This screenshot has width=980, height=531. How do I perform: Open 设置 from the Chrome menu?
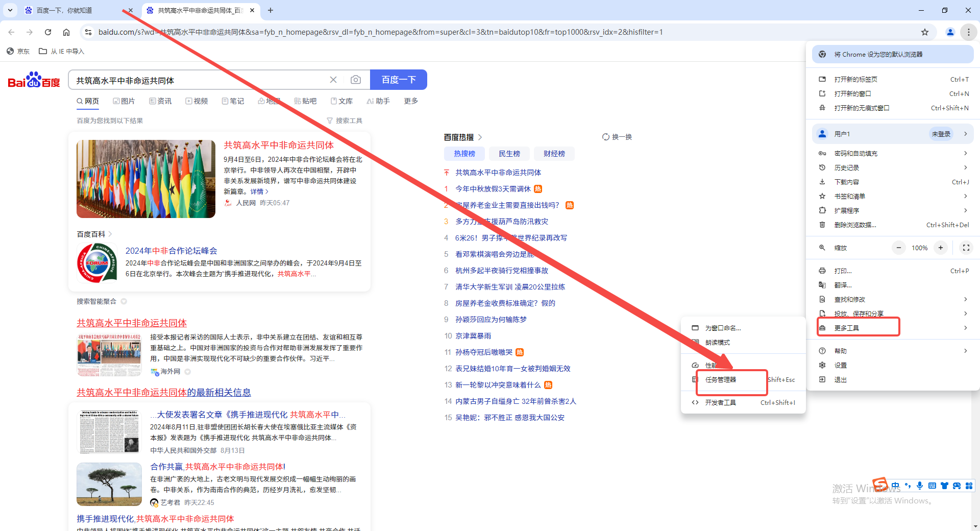tap(893, 365)
